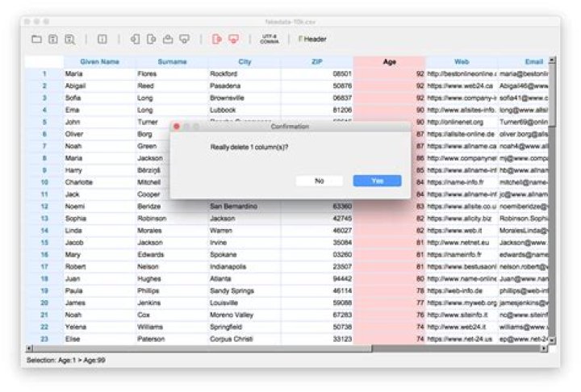581x392 pixels.
Task: Select the ZIP column header
Action: (x=317, y=62)
